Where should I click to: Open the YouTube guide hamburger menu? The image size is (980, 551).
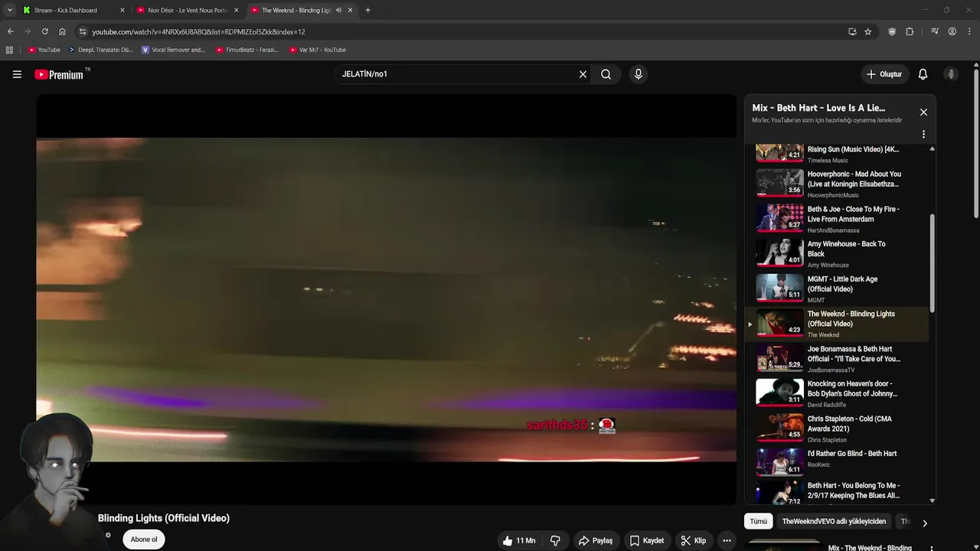17,74
